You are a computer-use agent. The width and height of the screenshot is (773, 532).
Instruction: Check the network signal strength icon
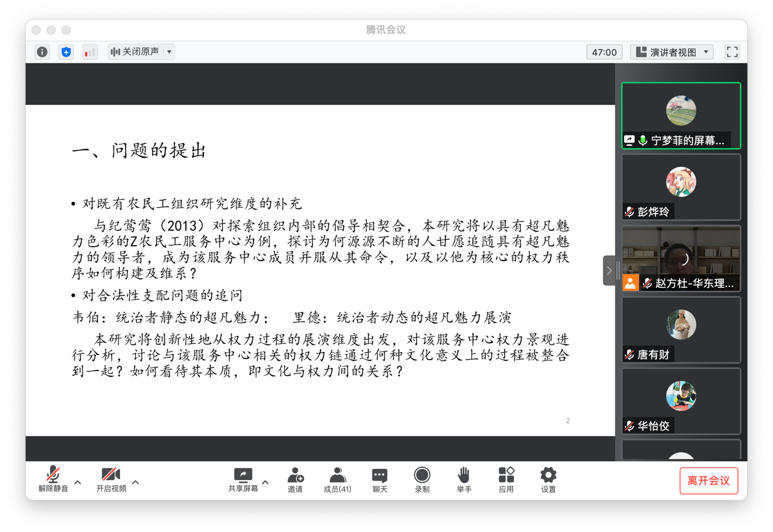90,52
